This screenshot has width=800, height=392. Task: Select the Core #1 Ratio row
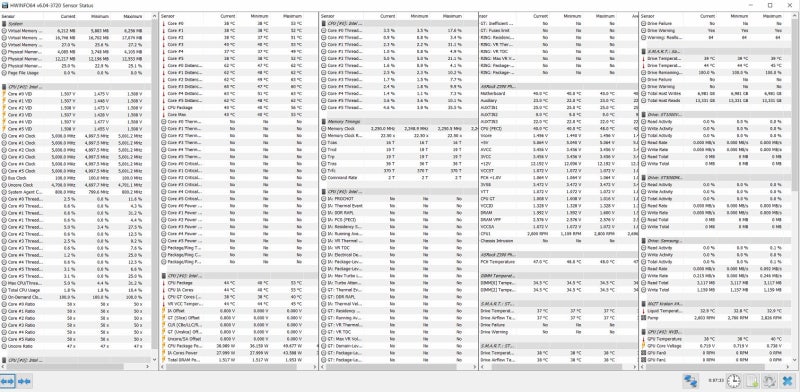[x=76, y=311]
